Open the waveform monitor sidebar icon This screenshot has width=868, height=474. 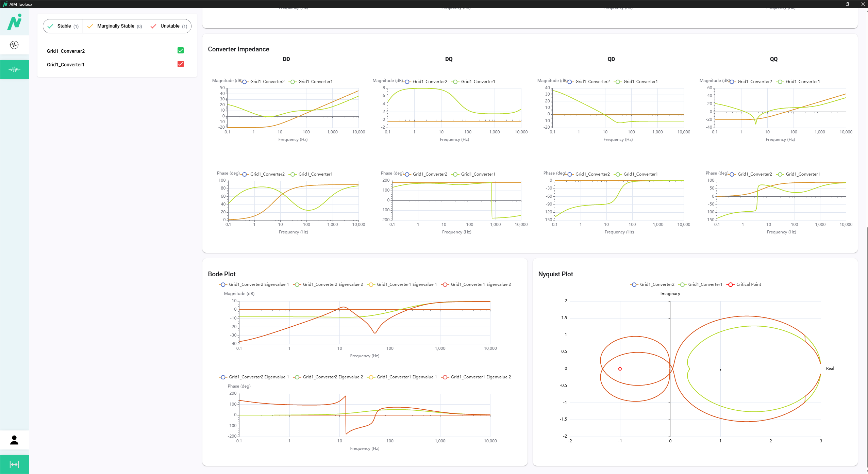[x=14, y=45]
